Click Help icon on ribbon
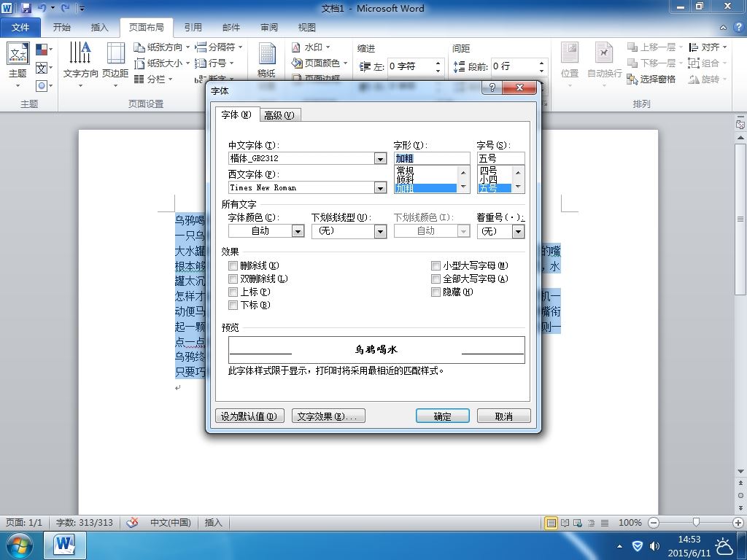 pyautogui.click(x=738, y=27)
